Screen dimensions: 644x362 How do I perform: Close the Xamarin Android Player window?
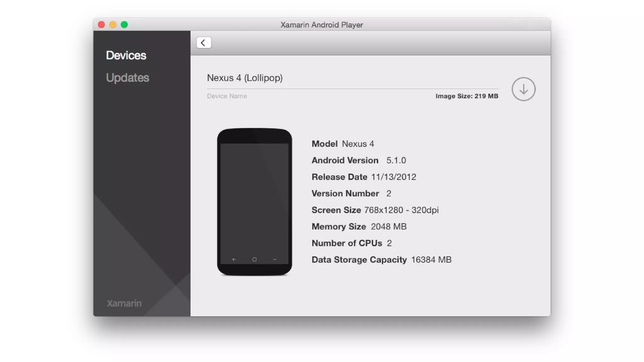pyautogui.click(x=101, y=25)
